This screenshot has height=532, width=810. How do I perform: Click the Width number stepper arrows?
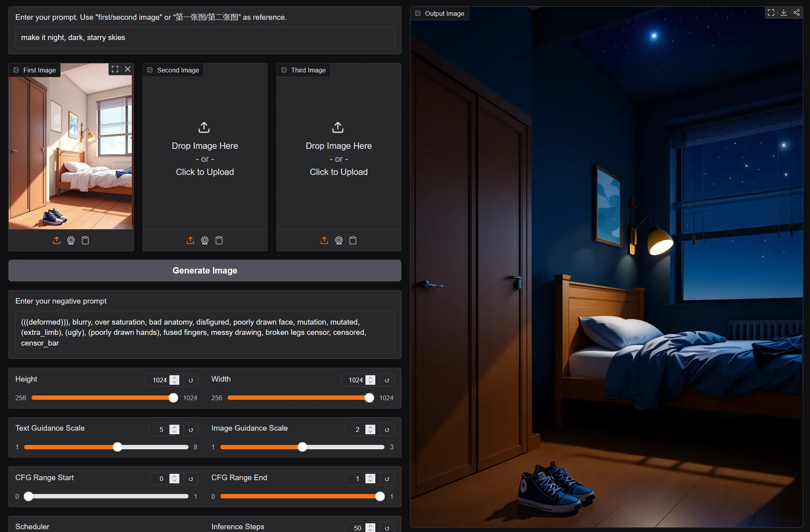click(370, 380)
